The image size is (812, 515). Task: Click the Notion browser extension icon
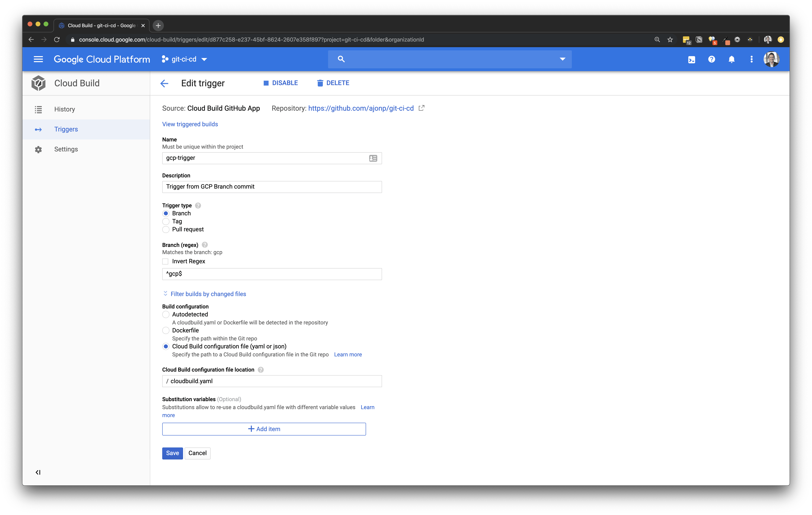point(699,40)
